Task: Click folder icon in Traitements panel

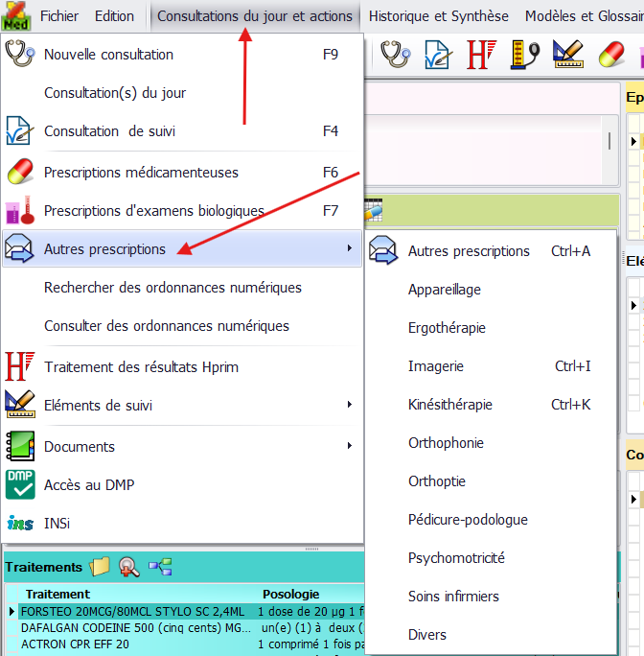Action: (100, 567)
